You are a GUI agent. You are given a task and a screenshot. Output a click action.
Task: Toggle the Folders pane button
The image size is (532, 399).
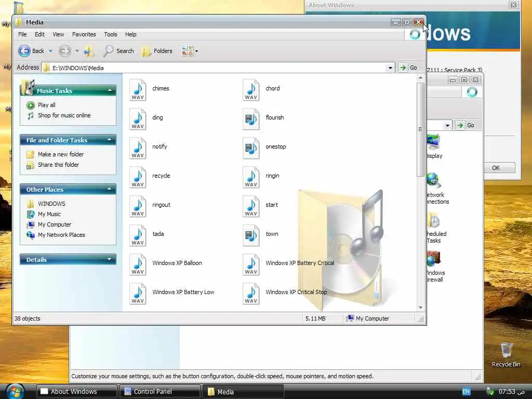click(157, 51)
